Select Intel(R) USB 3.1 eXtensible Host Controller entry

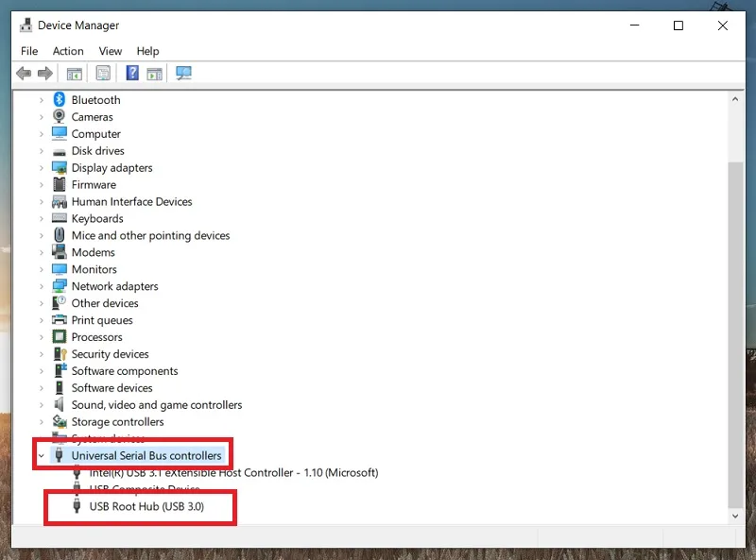point(233,473)
